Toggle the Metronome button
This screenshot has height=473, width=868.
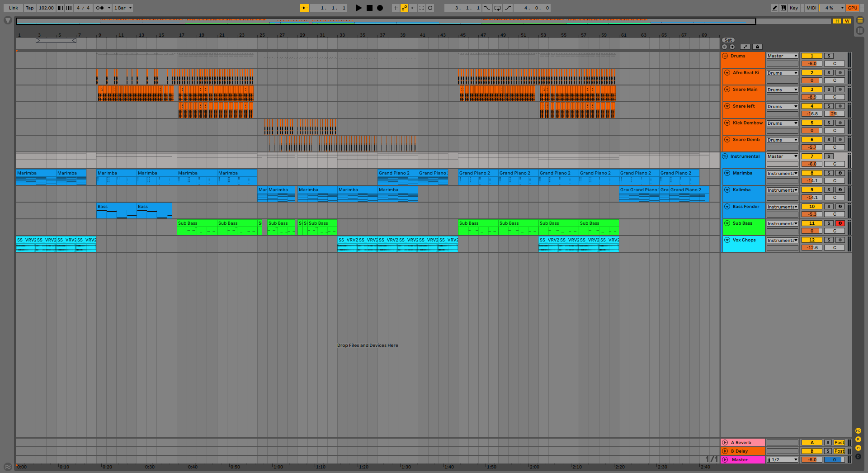(x=100, y=8)
